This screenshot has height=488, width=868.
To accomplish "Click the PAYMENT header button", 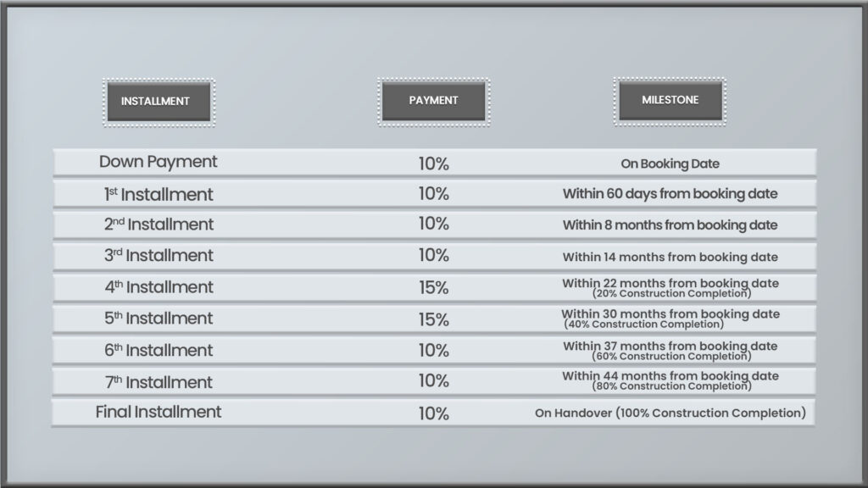I will tap(433, 102).
